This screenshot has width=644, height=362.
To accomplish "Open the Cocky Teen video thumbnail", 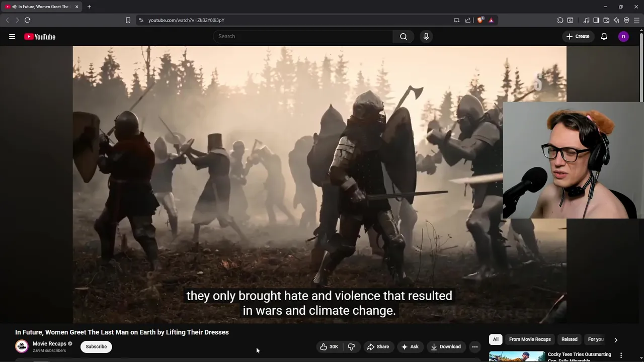I will tap(517, 356).
